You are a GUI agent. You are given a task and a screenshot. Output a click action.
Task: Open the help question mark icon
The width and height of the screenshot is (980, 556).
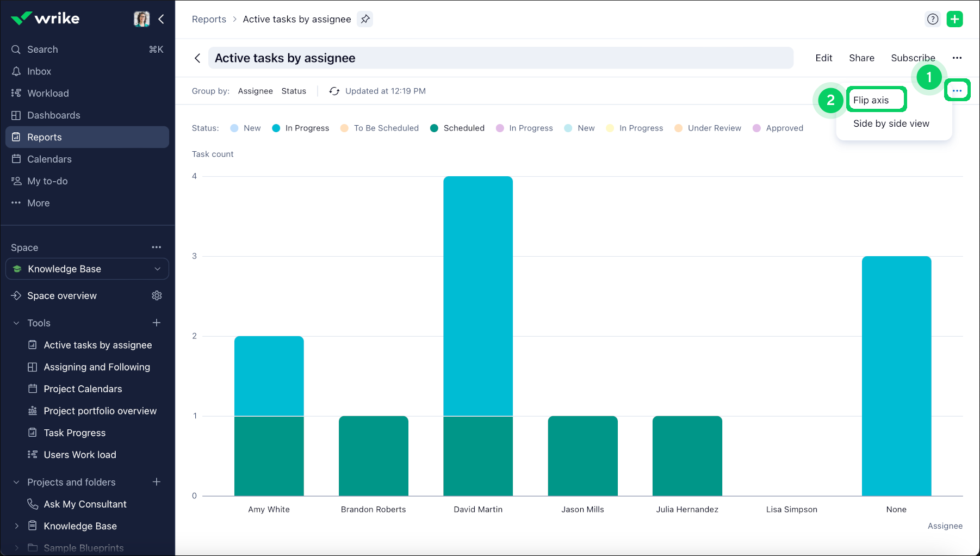[x=933, y=19]
